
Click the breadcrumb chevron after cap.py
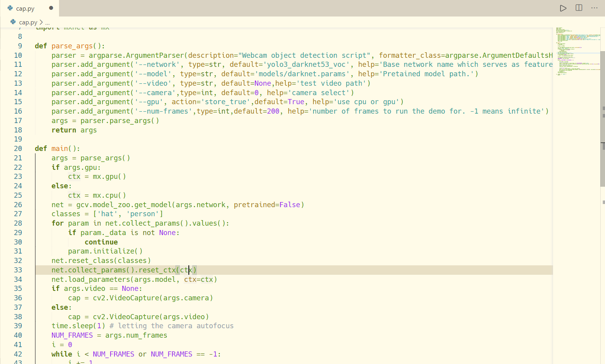point(41,22)
